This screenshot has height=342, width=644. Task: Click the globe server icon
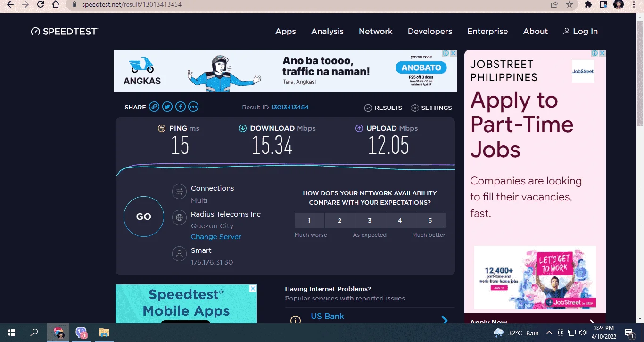pyautogui.click(x=179, y=217)
